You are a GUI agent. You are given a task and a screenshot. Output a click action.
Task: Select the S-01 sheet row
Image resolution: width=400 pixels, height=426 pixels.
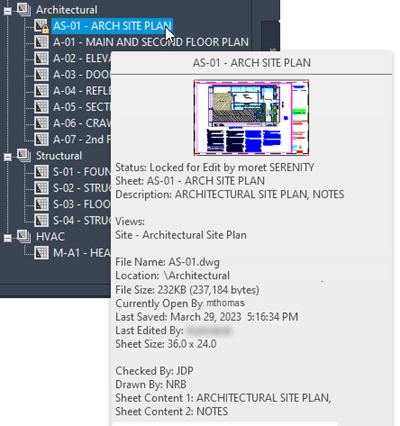coord(82,172)
